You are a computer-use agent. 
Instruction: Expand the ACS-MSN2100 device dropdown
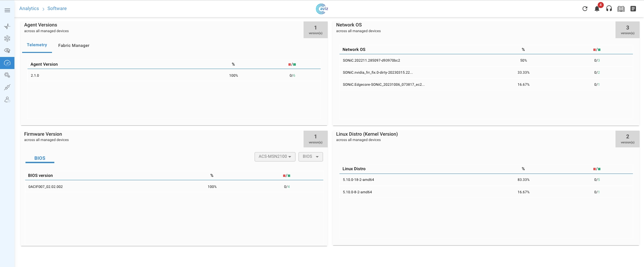(275, 157)
